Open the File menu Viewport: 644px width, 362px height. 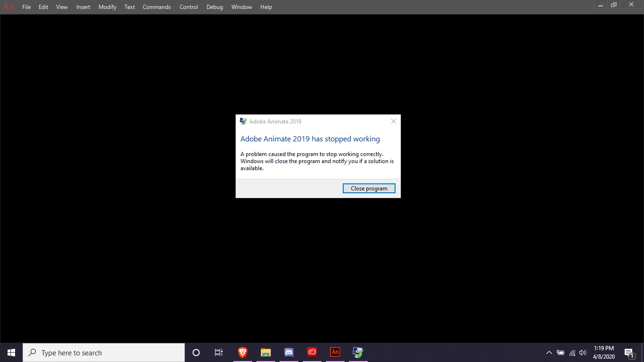(26, 7)
